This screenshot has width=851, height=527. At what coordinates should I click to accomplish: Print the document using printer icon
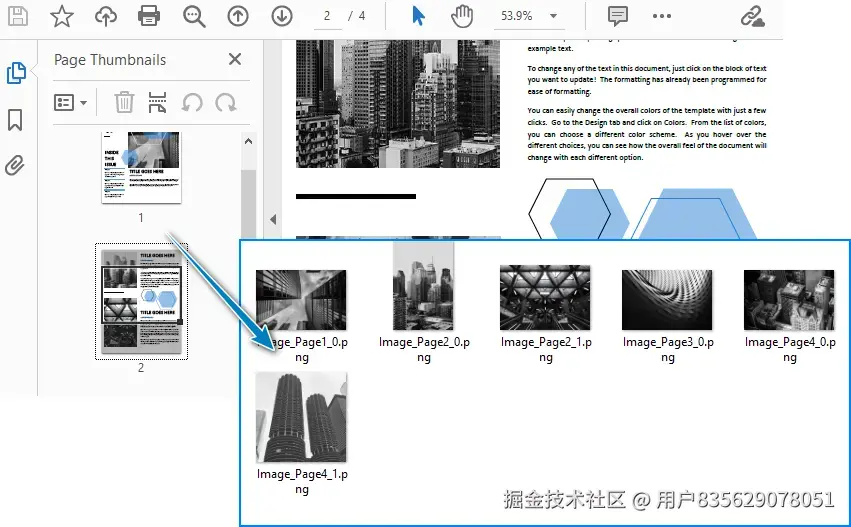click(149, 16)
